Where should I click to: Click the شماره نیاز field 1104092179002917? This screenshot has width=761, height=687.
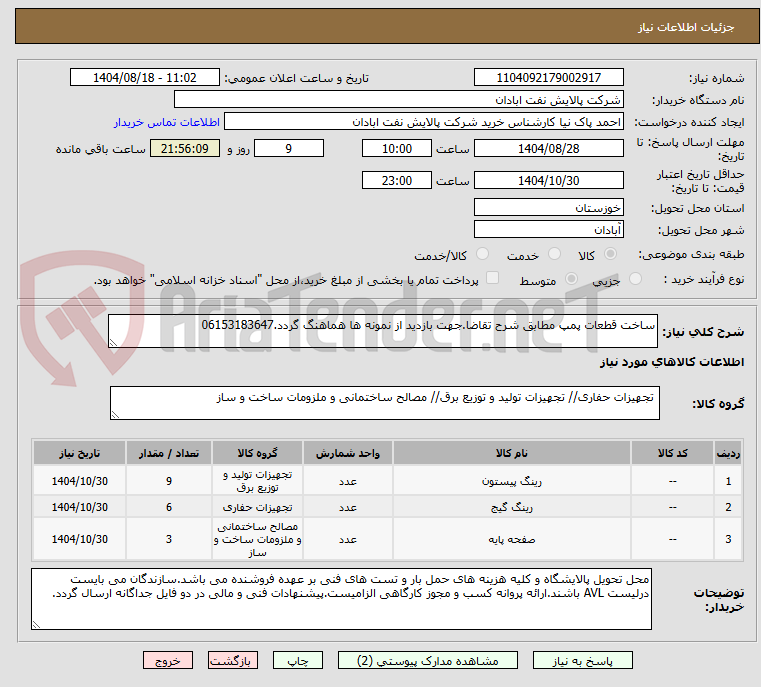(x=548, y=78)
